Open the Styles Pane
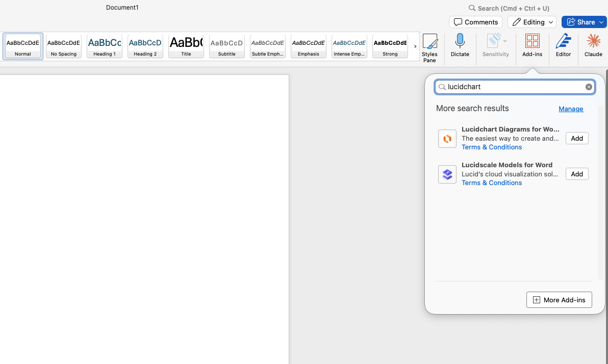This screenshot has width=608, height=364. coord(429,48)
